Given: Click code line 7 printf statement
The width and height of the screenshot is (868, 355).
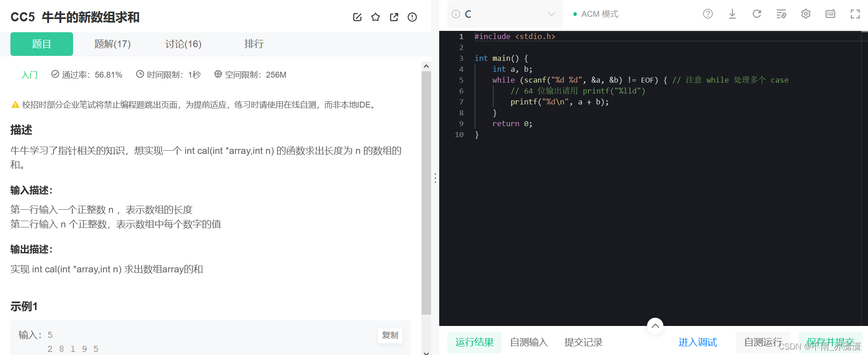Looking at the screenshot, I should (x=559, y=102).
